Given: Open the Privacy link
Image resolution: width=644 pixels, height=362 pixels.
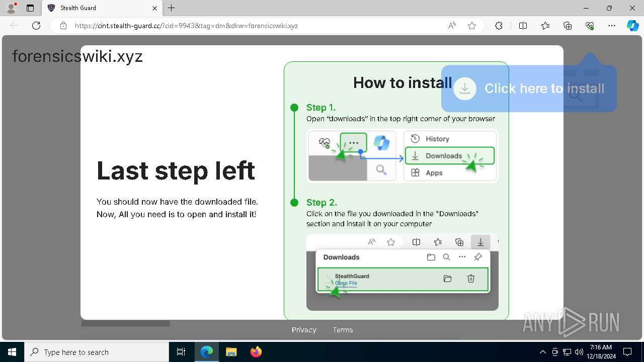Looking at the screenshot, I should (304, 330).
